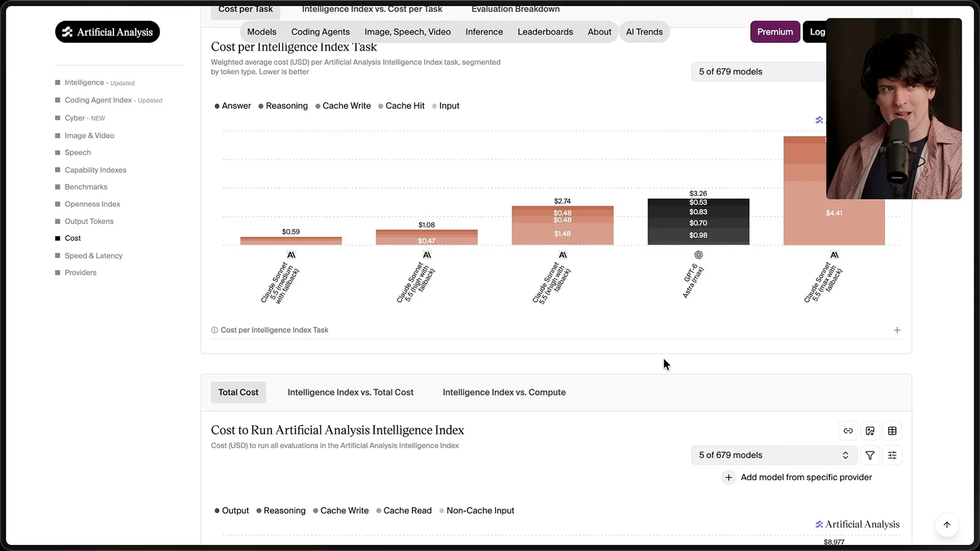Open Leaderboards navigation menu
This screenshot has width=980, height=551.
pos(545,32)
